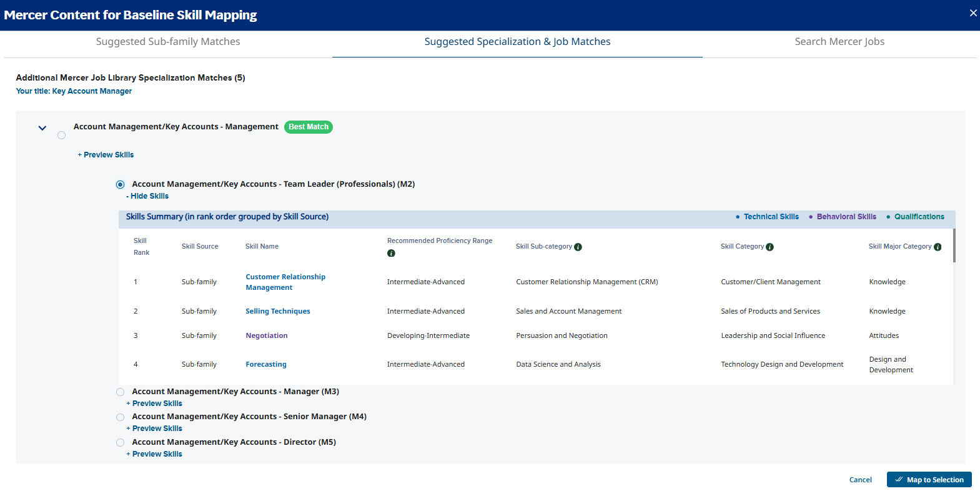The image size is (980, 491).
Task: Open the Negotiation skill link
Action: (x=267, y=335)
